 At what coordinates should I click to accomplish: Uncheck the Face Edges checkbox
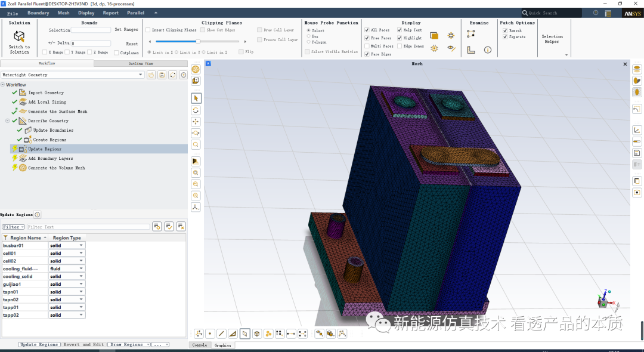point(367,54)
